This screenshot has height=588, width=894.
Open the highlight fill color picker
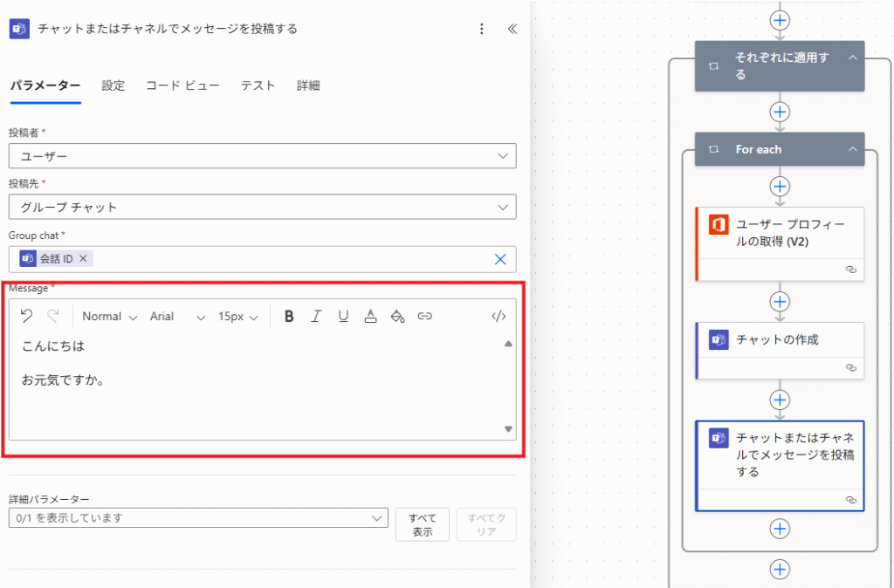pos(397,316)
